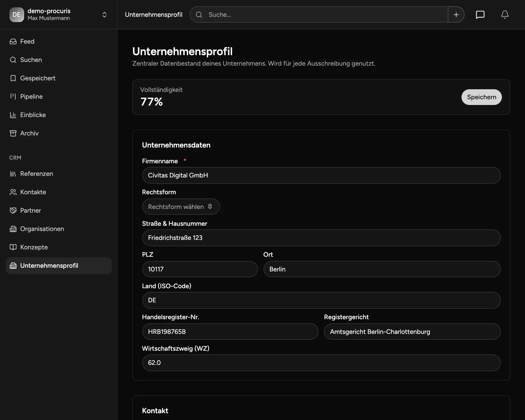Click the Ort field showing Berlin
Image resolution: width=525 pixels, height=420 pixels.
coord(382,269)
